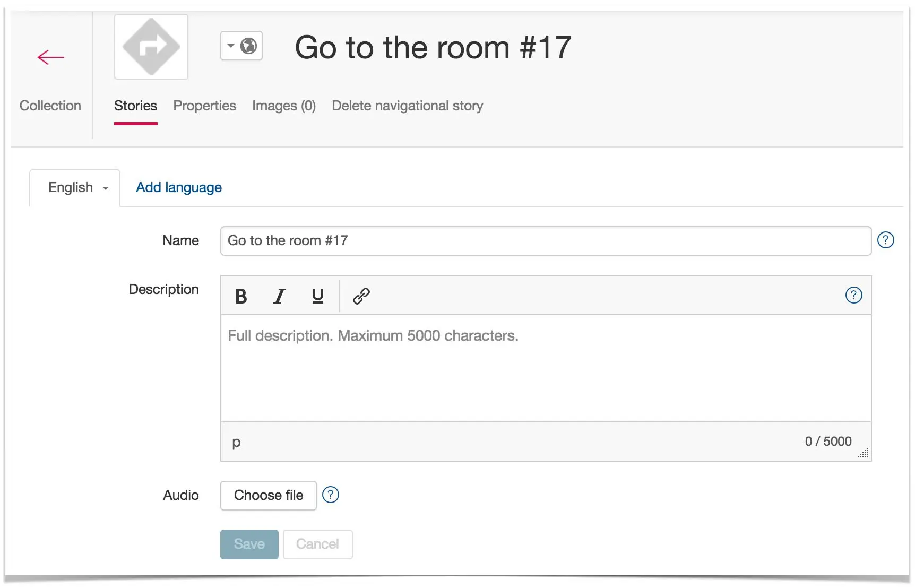Click into the Name input field

pos(545,241)
